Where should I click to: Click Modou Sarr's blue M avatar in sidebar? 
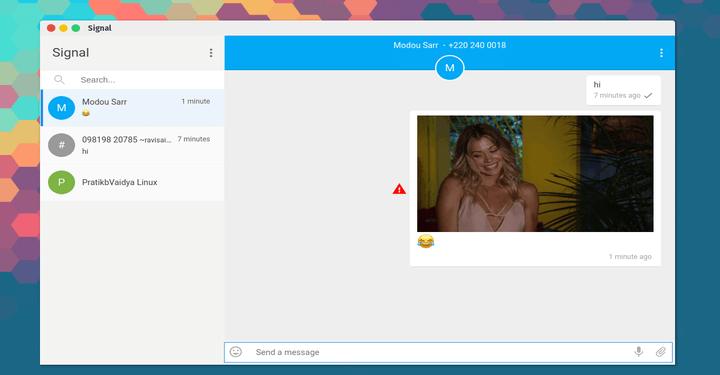tap(62, 108)
